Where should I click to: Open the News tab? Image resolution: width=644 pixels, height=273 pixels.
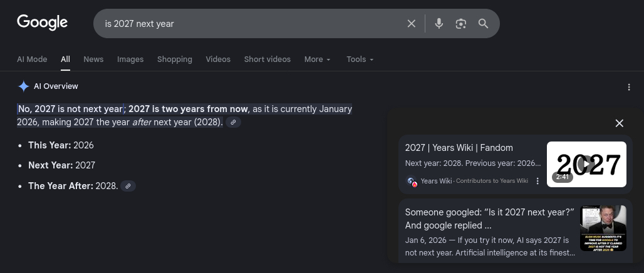(93, 59)
